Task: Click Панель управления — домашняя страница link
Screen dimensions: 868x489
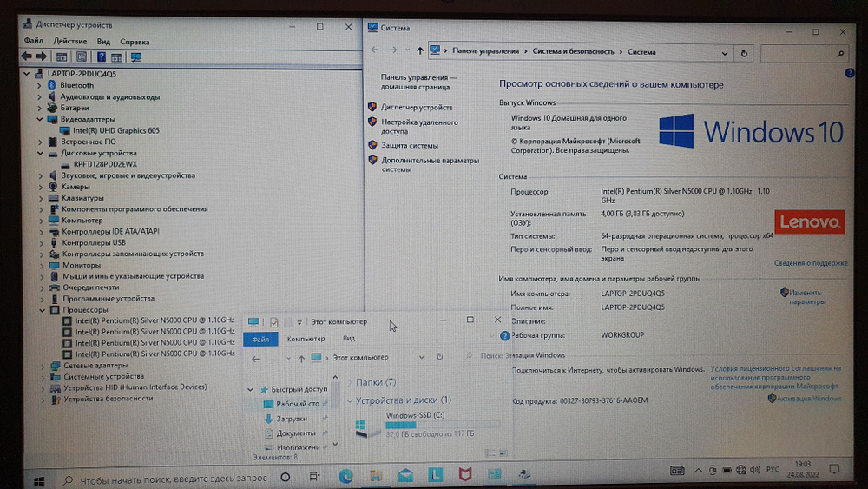Action: tap(418, 82)
